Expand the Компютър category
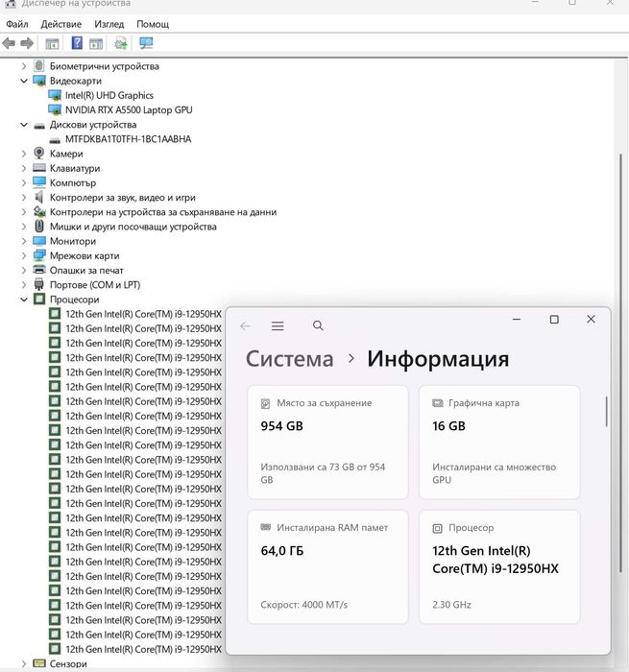This screenshot has height=672, width=629. 24,182
